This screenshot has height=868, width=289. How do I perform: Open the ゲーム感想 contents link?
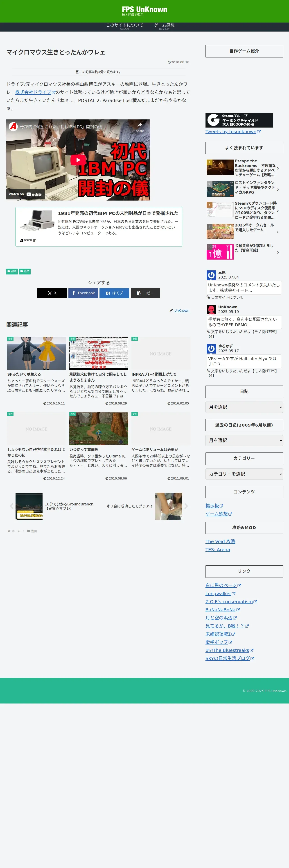pos(219,514)
